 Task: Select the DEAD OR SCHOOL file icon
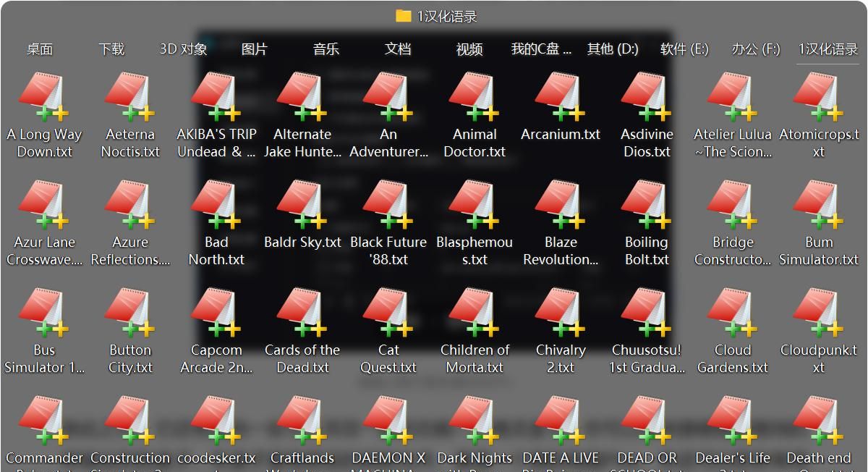pos(647,420)
